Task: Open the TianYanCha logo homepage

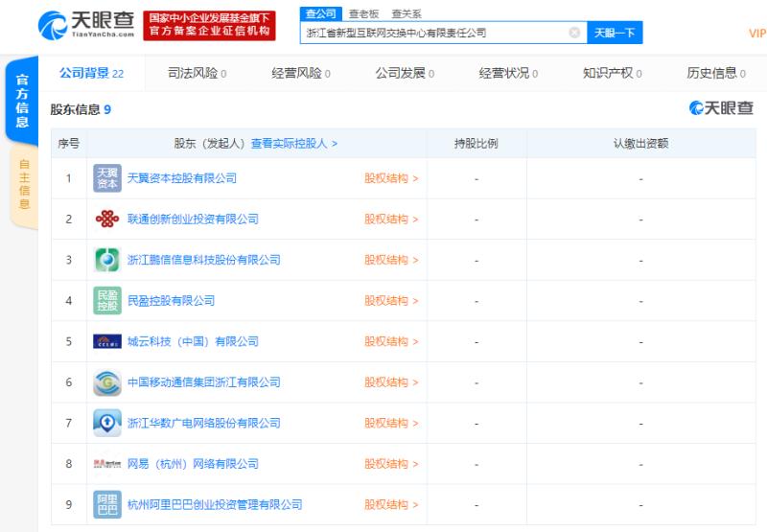Action: pyautogui.click(x=86, y=25)
